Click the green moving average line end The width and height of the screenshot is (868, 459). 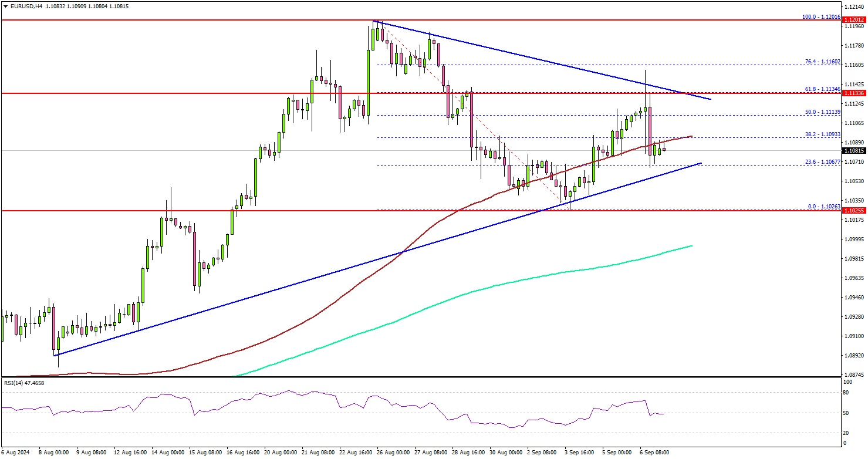(x=691, y=246)
